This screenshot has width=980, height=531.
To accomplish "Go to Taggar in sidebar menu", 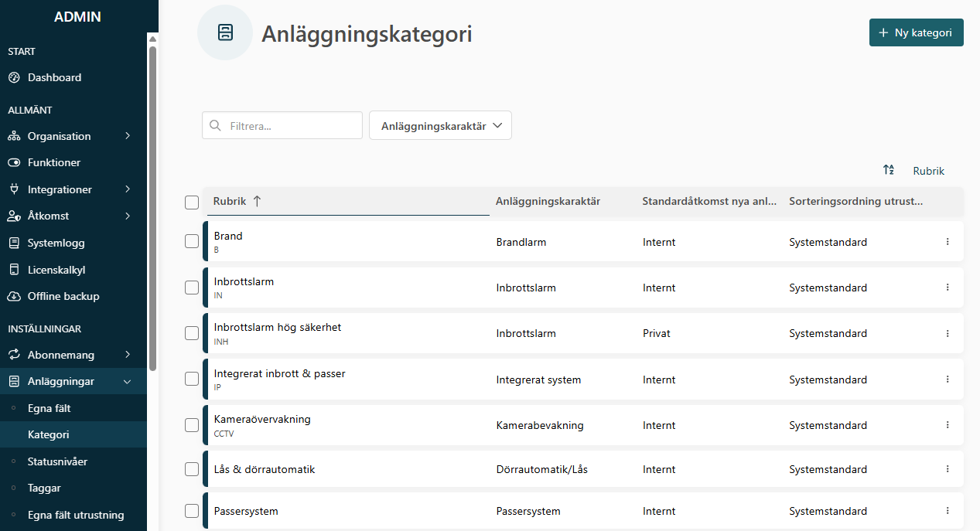I will click(x=44, y=488).
